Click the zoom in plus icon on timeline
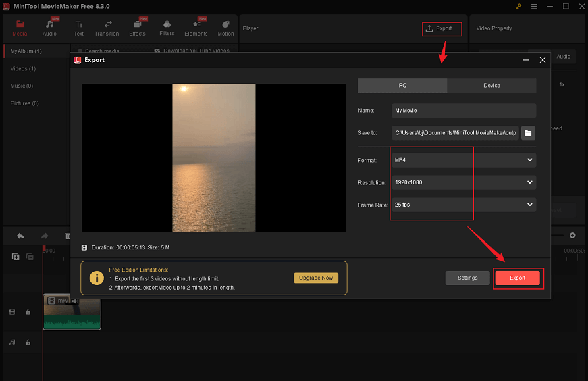Viewport: 588px width, 381px height. 572,235
